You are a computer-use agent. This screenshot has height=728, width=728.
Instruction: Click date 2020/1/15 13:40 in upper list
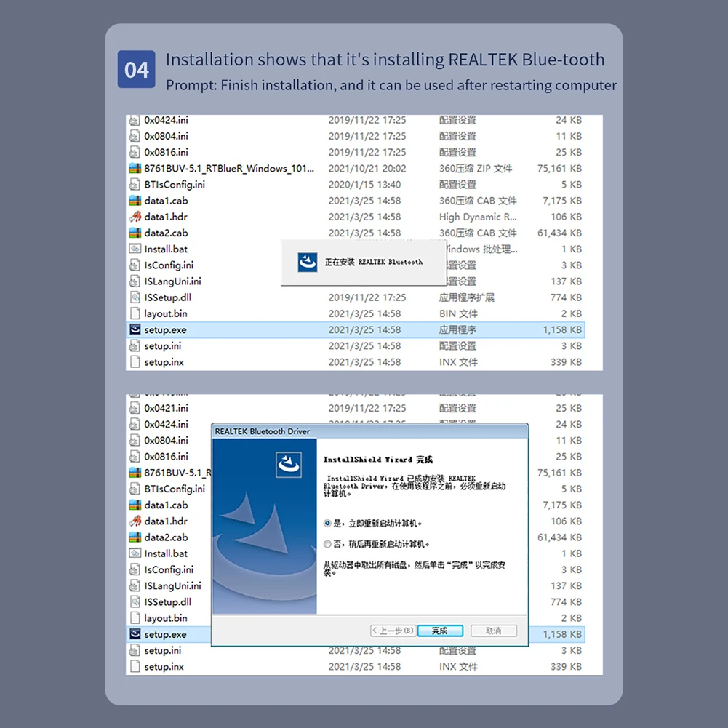[364, 185]
